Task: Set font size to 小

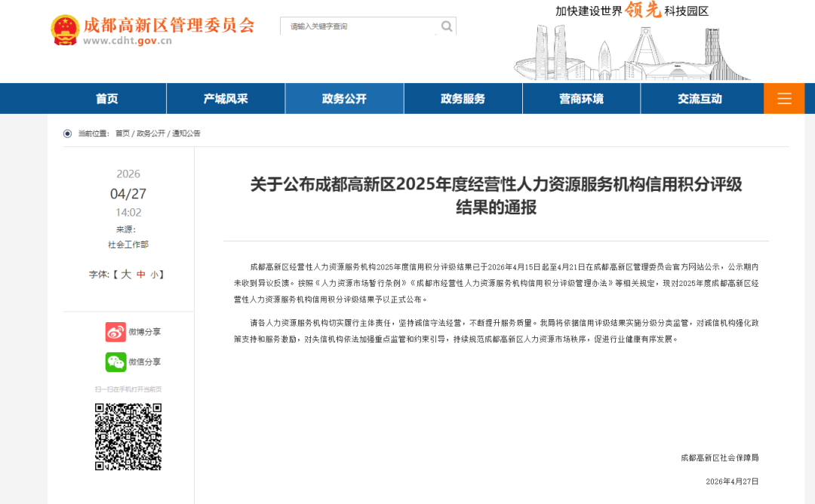Action: pos(155,275)
